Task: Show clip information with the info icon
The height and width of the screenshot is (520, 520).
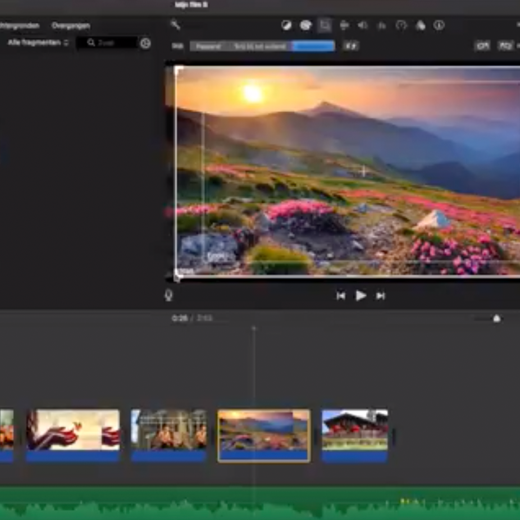Action: (439, 25)
